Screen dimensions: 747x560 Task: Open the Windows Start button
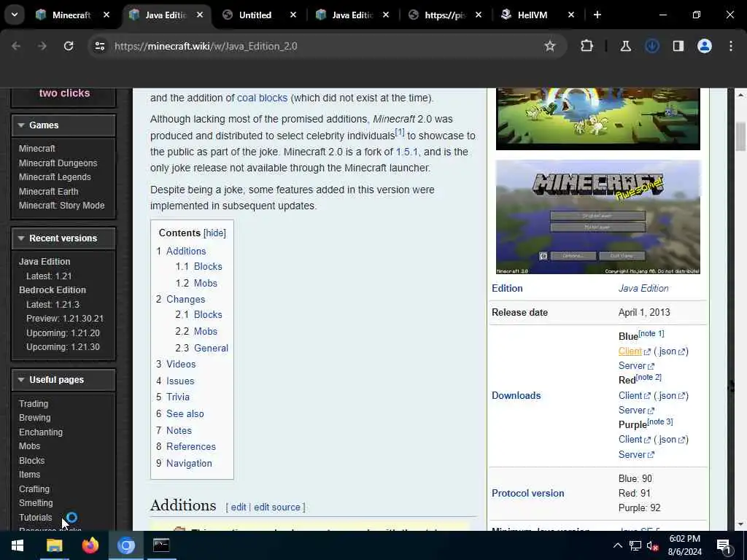[18, 545]
